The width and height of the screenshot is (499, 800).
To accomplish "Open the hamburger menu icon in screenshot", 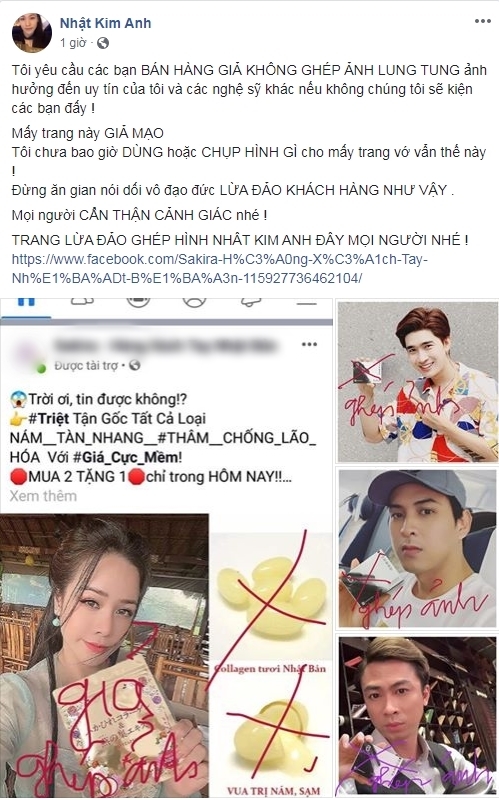I will point(307,302).
